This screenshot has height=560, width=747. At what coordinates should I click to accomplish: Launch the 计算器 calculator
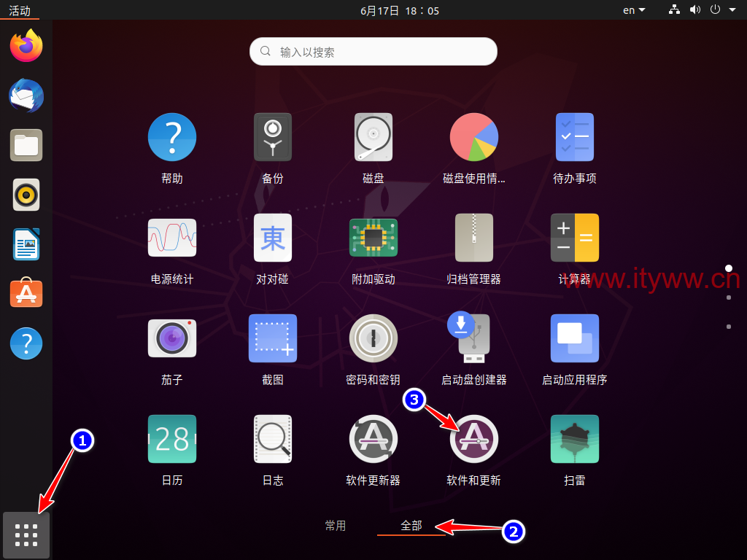pyautogui.click(x=575, y=238)
